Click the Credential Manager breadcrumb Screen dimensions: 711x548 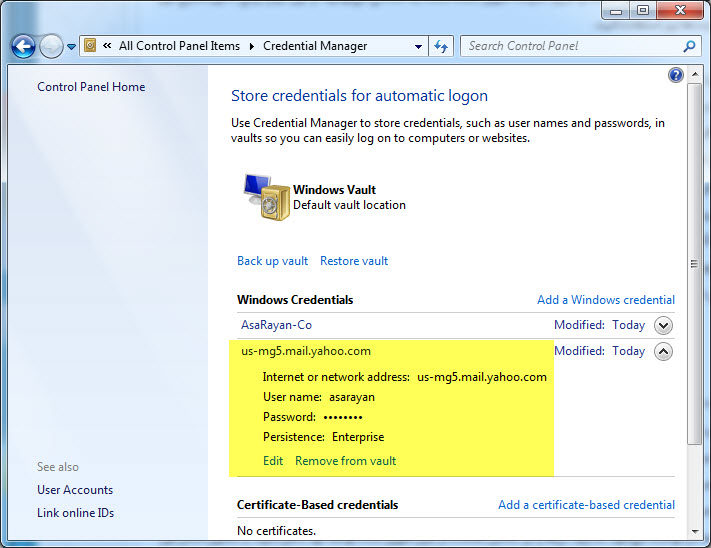point(315,46)
